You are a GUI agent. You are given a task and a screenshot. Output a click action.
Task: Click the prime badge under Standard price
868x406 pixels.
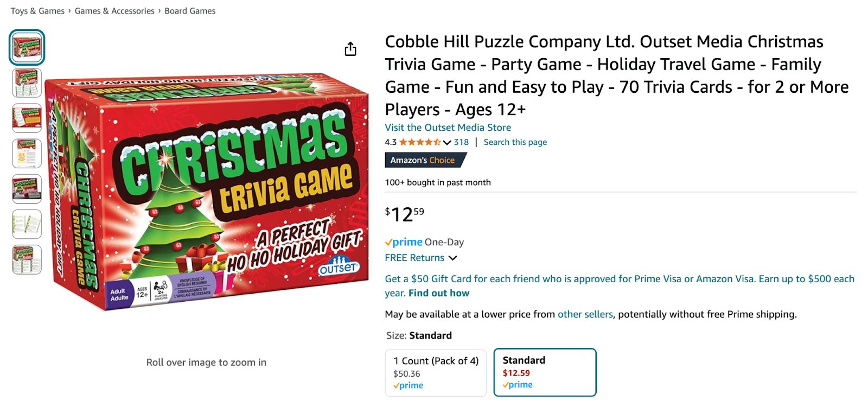[517, 384]
